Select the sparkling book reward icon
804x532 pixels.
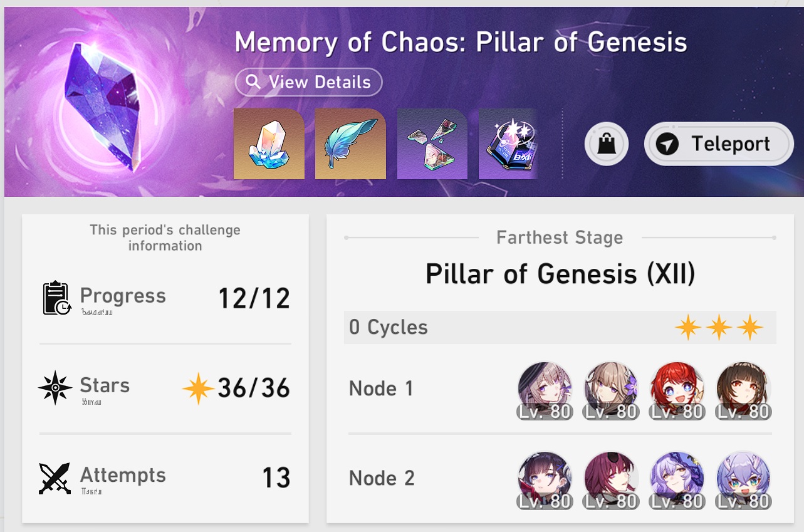click(509, 144)
